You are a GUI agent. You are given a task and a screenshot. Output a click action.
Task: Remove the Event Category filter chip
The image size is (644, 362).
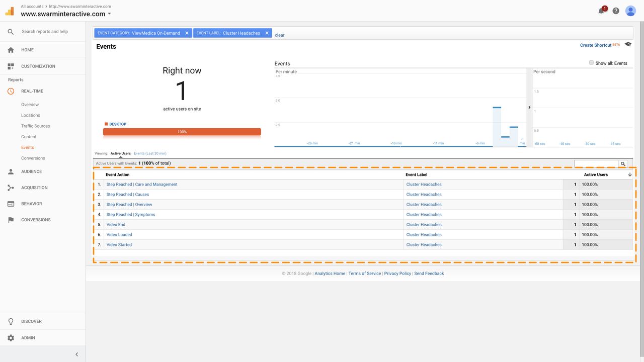(x=187, y=33)
